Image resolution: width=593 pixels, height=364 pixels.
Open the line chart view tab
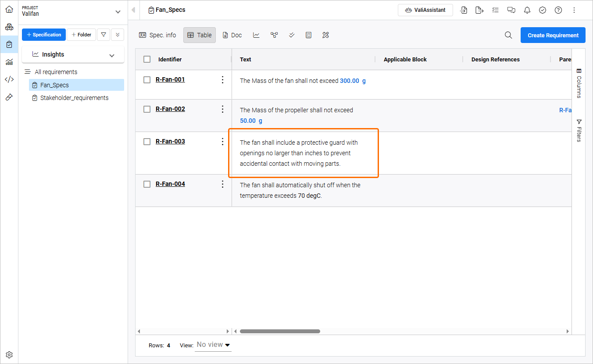pos(256,35)
